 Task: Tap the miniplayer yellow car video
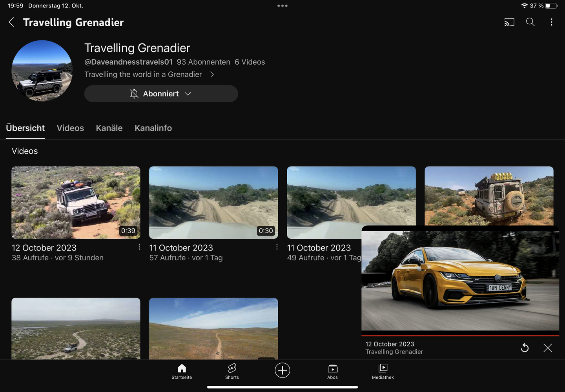pos(460,280)
